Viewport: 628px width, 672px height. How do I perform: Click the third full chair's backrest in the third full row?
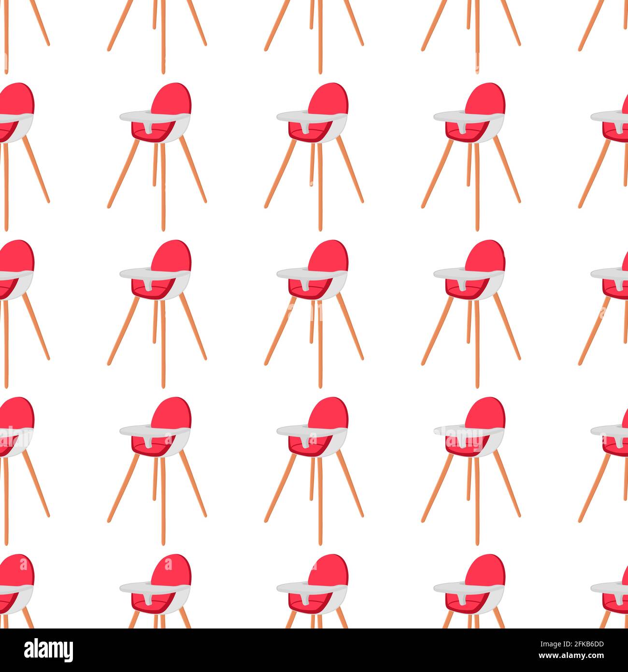(486, 412)
